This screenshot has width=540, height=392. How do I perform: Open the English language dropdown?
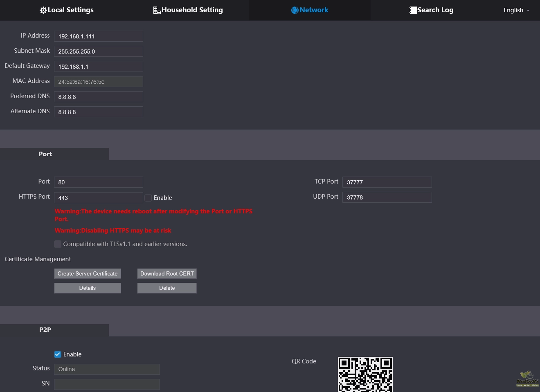click(516, 10)
